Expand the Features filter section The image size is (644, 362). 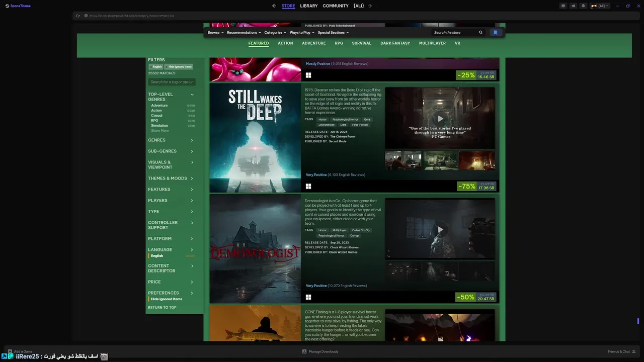coord(171,190)
